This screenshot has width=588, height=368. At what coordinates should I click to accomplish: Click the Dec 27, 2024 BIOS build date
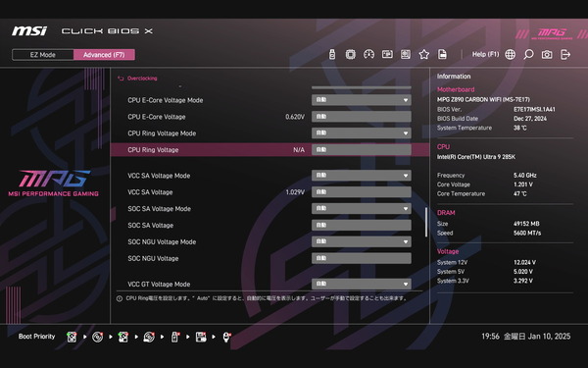[530, 119]
